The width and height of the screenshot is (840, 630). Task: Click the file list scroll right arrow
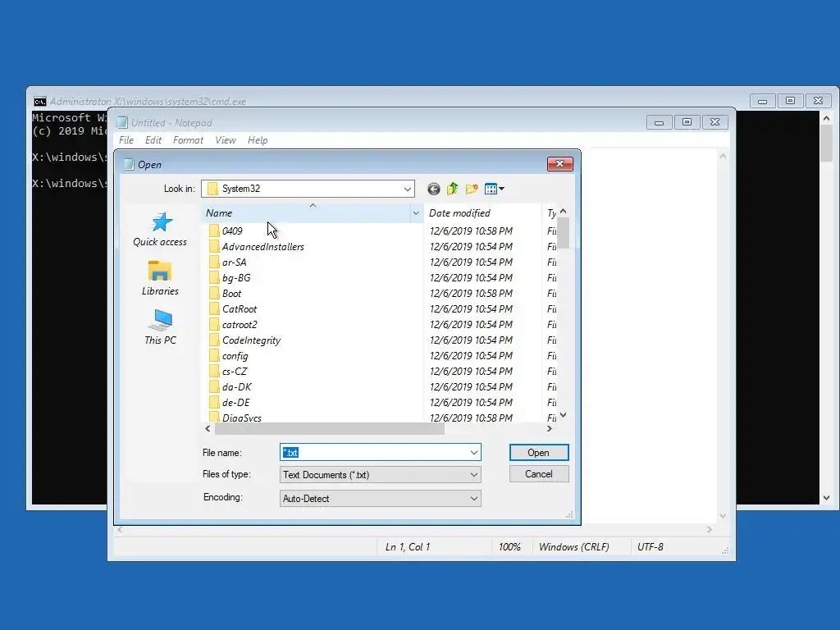(x=549, y=428)
